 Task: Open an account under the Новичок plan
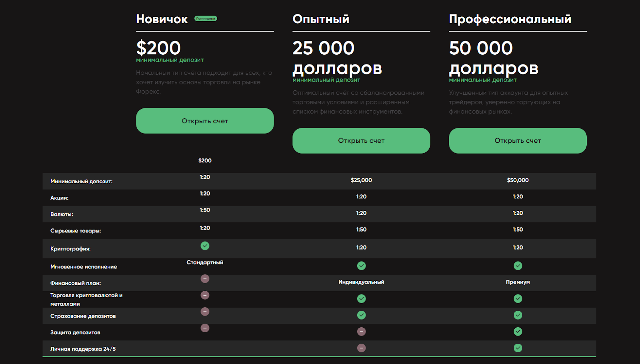205,121
